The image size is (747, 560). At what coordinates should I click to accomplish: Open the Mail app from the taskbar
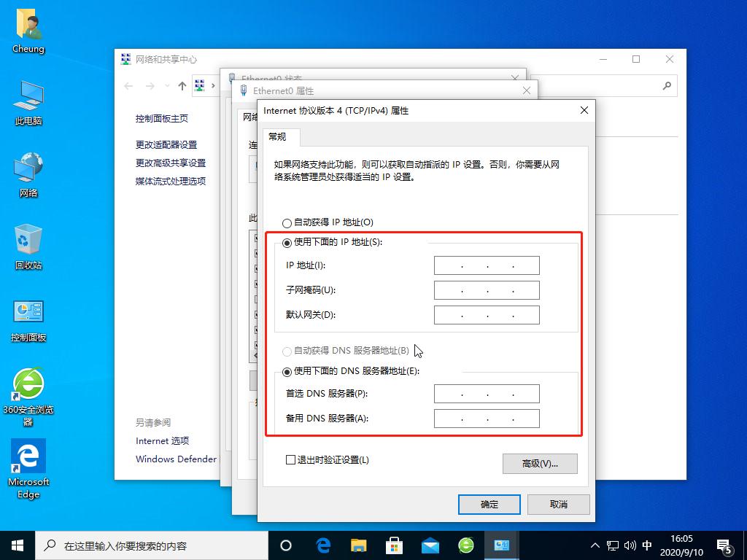(x=429, y=545)
